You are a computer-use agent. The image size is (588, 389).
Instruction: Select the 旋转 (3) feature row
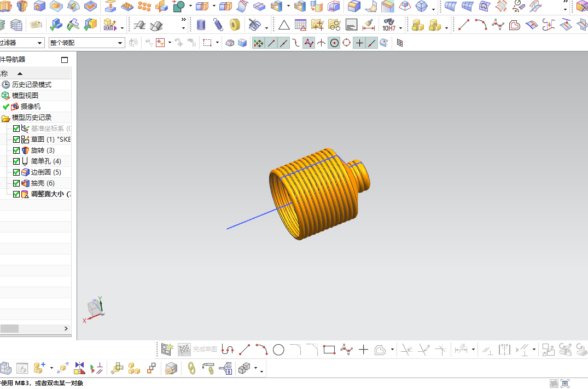pos(43,150)
